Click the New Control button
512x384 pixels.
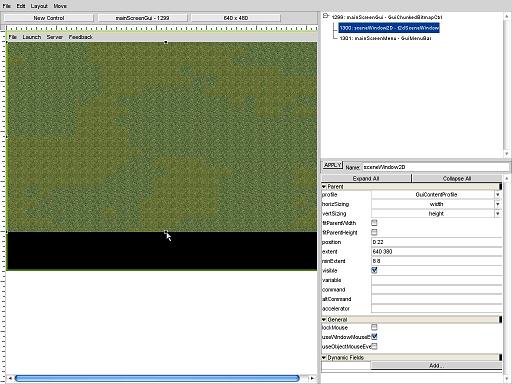(49, 18)
